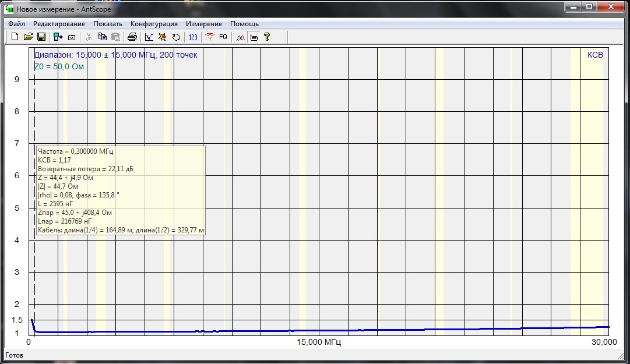Click the FQ frequency toolbar button

point(223,37)
